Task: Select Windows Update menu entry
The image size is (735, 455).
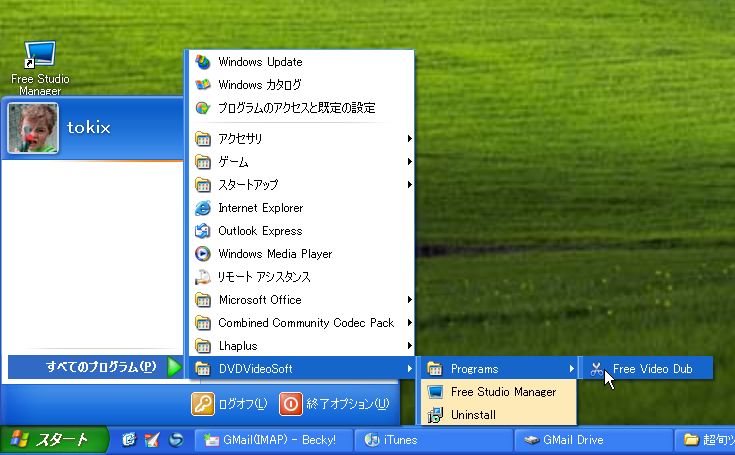Action: pos(301,62)
